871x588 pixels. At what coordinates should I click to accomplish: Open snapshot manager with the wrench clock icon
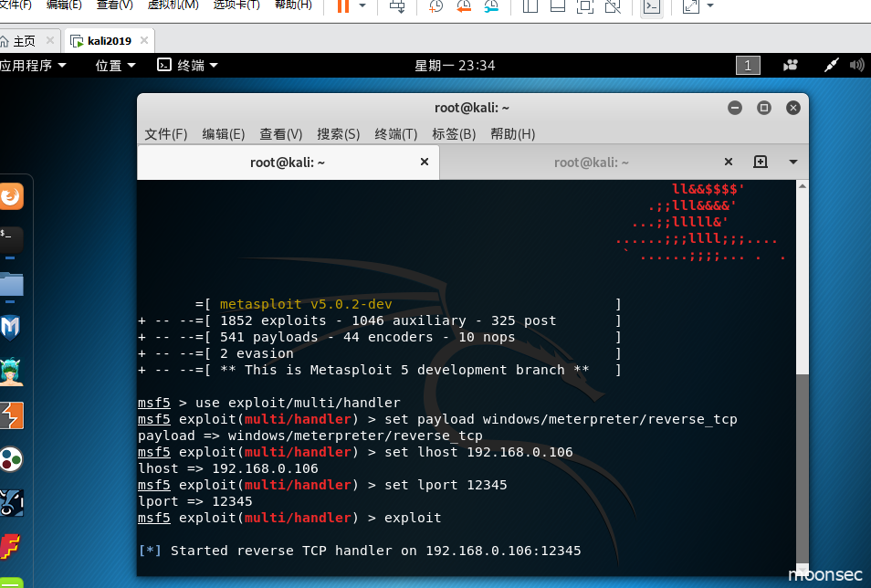tap(491, 6)
